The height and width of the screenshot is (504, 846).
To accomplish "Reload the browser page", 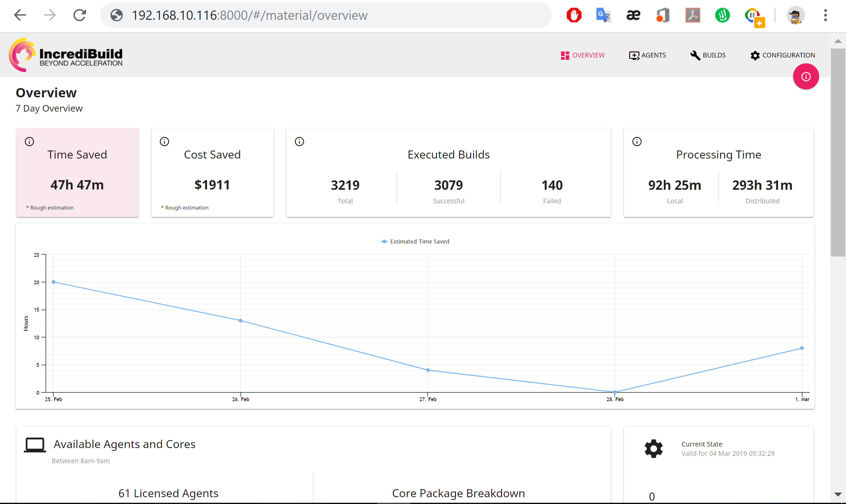I will pyautogui.click(x=79, y=15).
